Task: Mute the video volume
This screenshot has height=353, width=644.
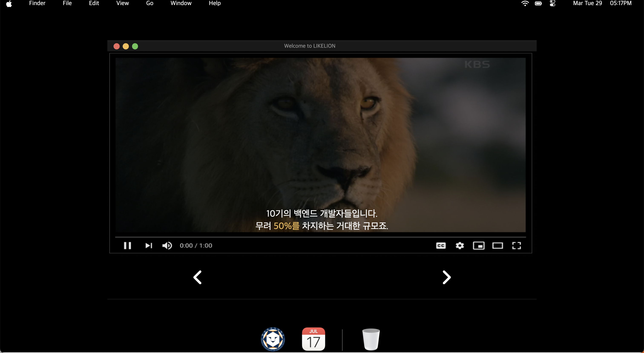Action: [x=167, y=245]
